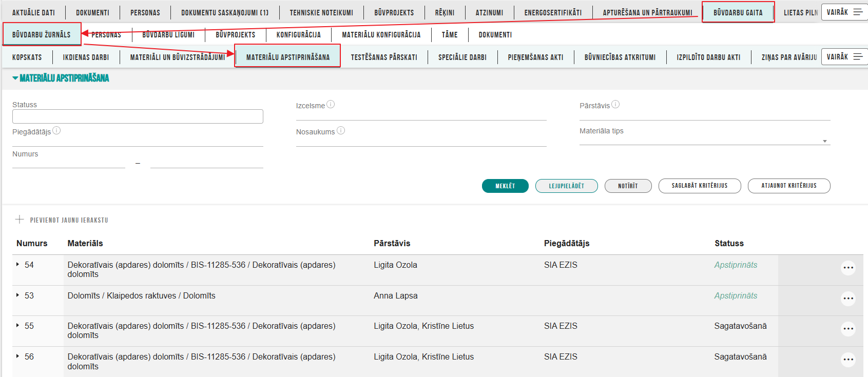Open the Būvniecības atkritumi tab
Screen dimensions: 868x377
(620, 57)
